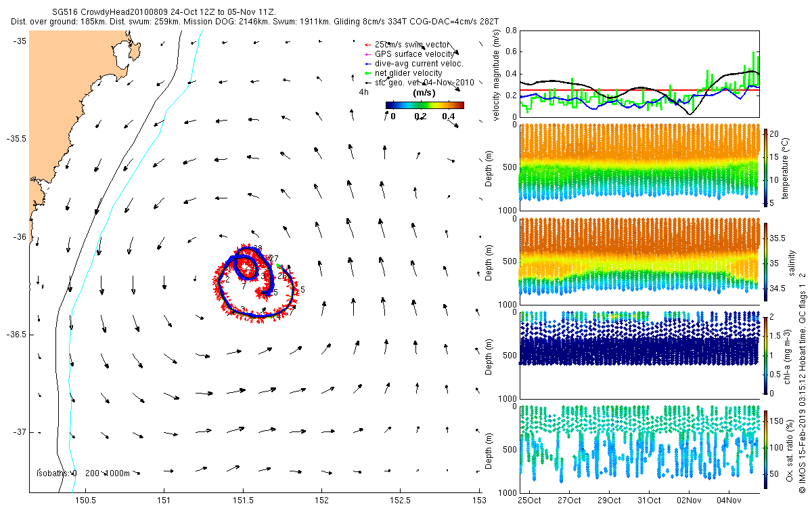812x508 pixels.
Task: Click the 'dive-avg current veloc.' legend entry
Action: pos(413,64)
